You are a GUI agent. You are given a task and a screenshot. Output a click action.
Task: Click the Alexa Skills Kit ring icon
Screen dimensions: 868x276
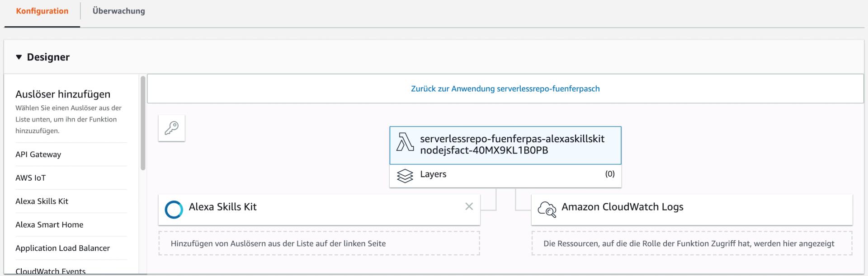[x=174, y=210]
